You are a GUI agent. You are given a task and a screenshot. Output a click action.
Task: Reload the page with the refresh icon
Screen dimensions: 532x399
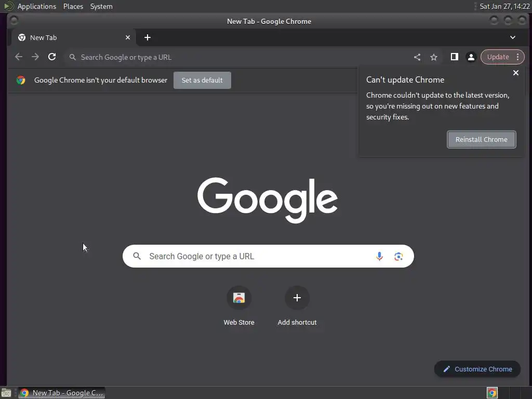pyautogui.click(x=52, y=57)
